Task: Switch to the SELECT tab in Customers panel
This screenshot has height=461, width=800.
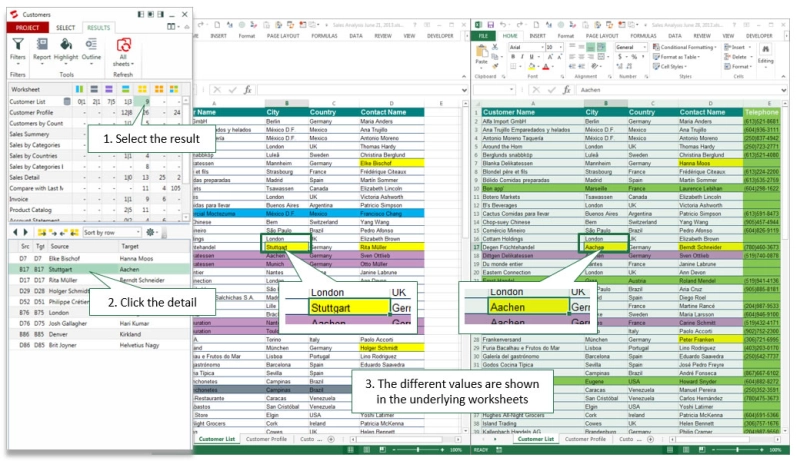Action: [x=65, y=27]
